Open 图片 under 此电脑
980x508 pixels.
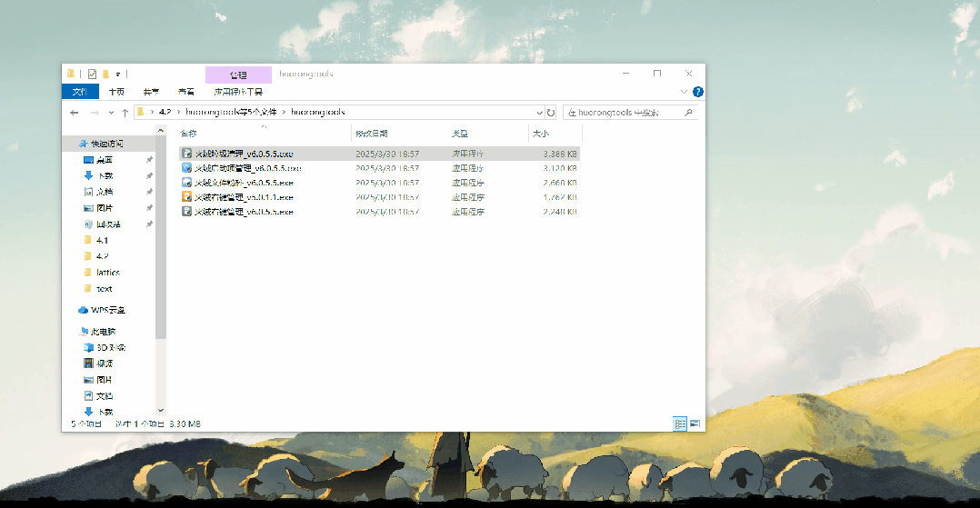[x=105, y=380]
